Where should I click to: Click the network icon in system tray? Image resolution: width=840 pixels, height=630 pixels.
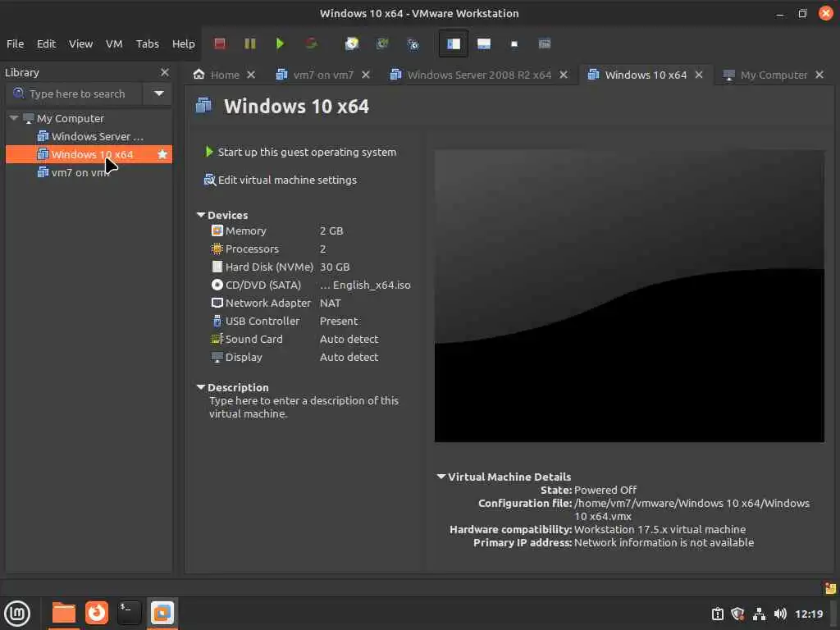(759, 614)
